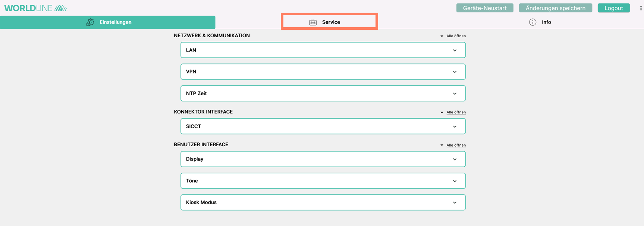Expand the Display section chevron
This screenshot has height=226, width=644.
(455, 159)
